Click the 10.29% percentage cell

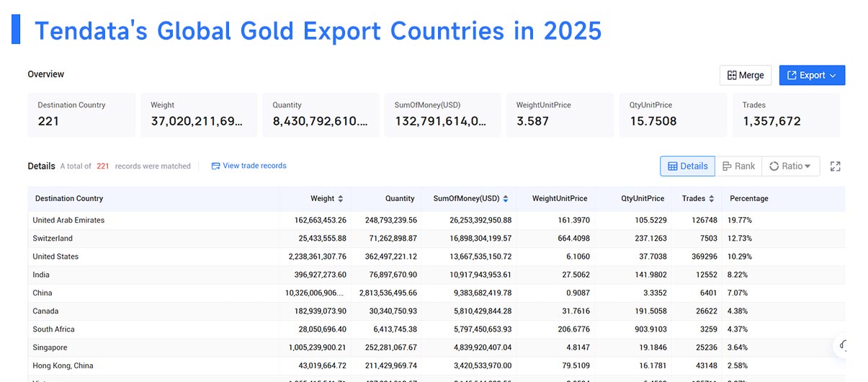point(740,257)
